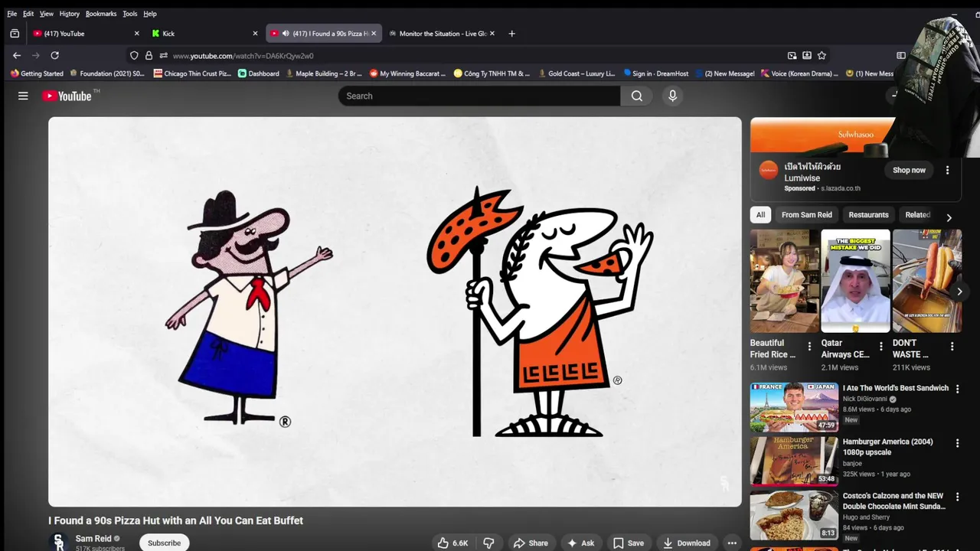The image size is (980, 551).
Task: Click the Download button
Action: 687,543
